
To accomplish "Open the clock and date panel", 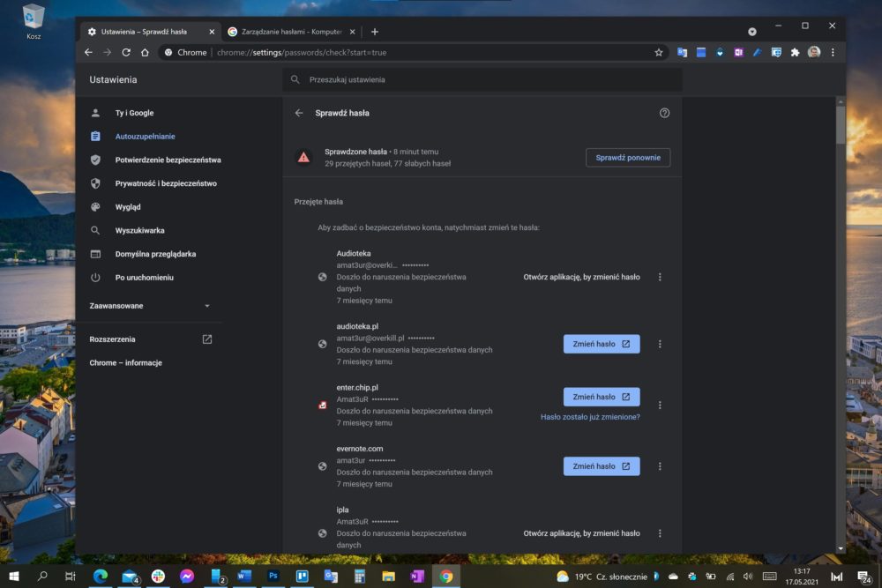I will point(802,577).
